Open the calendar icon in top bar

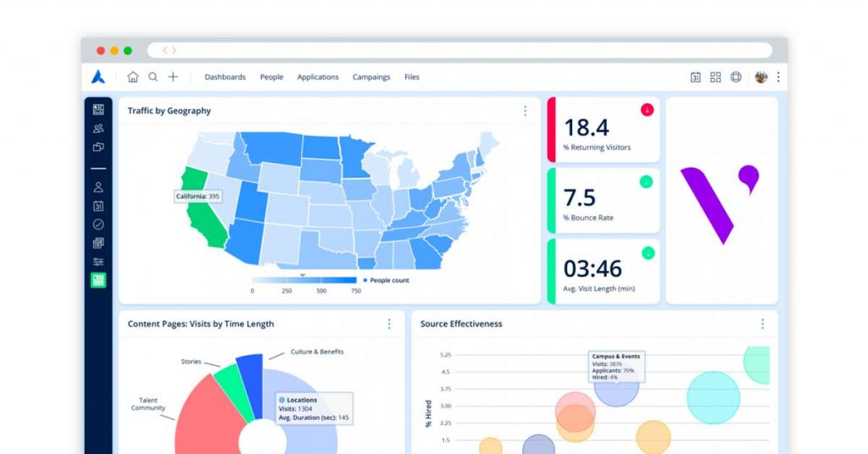695,77
